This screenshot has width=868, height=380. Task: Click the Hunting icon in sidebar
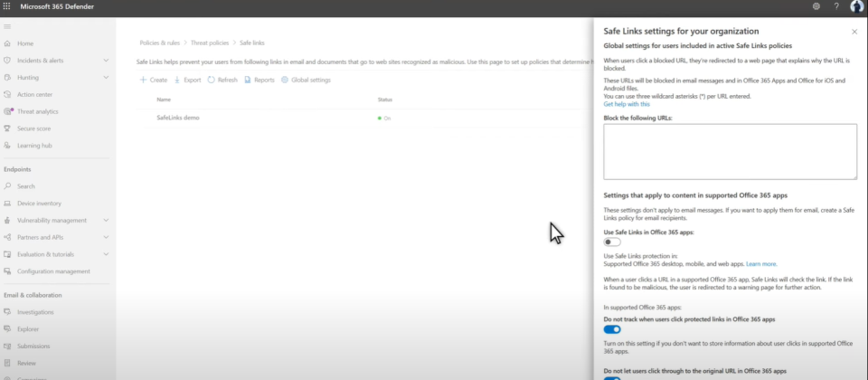click(x=7, y=78)
